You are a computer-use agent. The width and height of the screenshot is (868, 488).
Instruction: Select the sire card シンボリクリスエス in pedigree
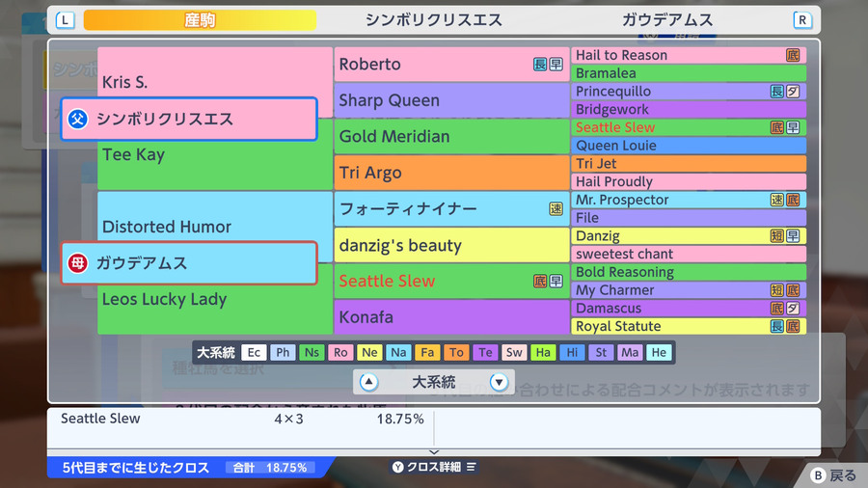(x=189, y=119)
